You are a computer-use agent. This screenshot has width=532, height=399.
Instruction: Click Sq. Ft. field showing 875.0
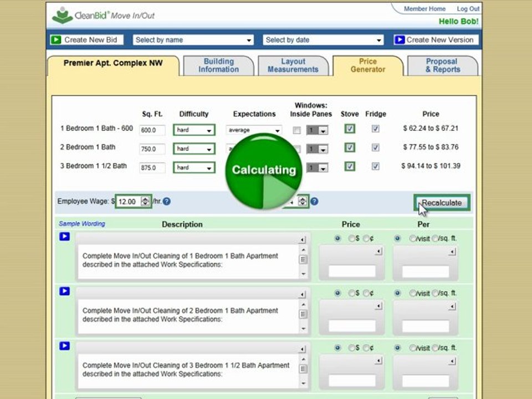click(x=152, y=167)
